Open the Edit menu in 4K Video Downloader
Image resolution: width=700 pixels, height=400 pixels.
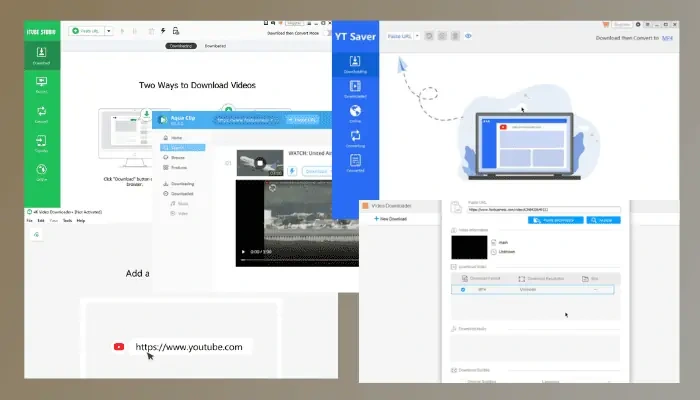[41, 221]
